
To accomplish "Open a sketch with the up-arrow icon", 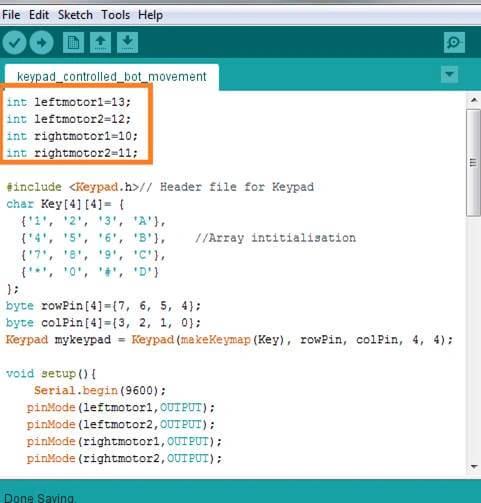I will pos(100,42).
